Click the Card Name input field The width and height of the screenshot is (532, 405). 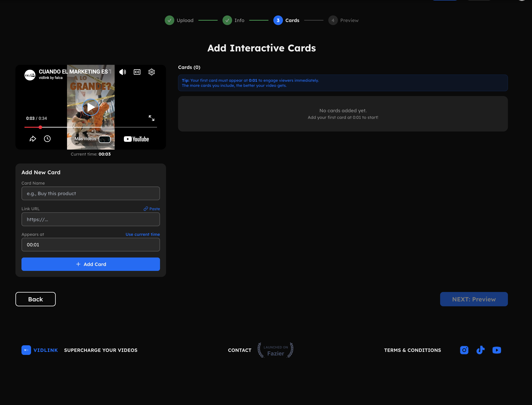click(x=91, y=193)
